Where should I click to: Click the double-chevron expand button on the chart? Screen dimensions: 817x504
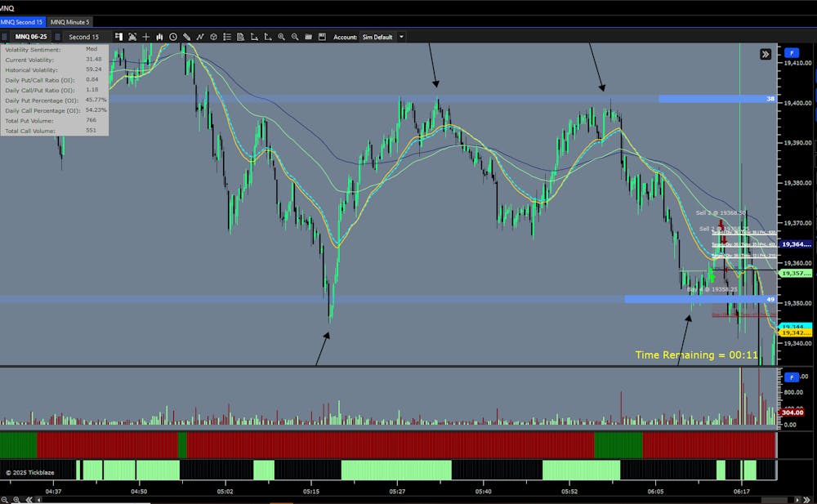pos(765,54)
